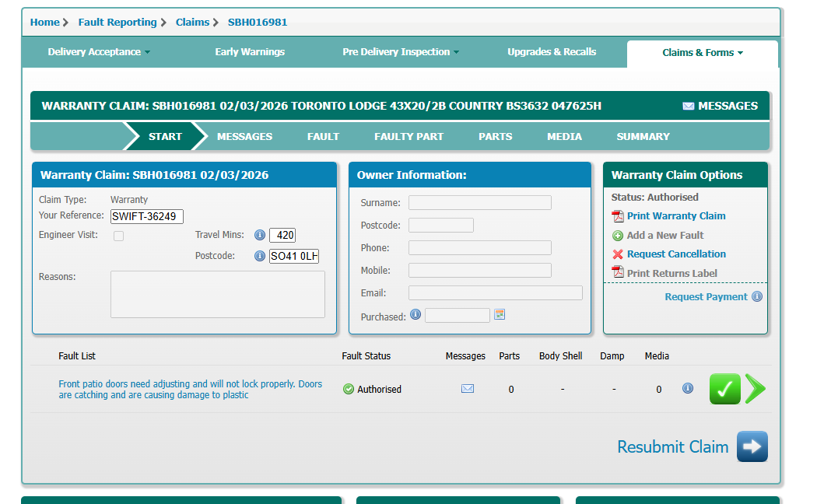Go to the MEDIA step tab
The width and height of the screenshot is (831, 504).
[x=564, y=136]
